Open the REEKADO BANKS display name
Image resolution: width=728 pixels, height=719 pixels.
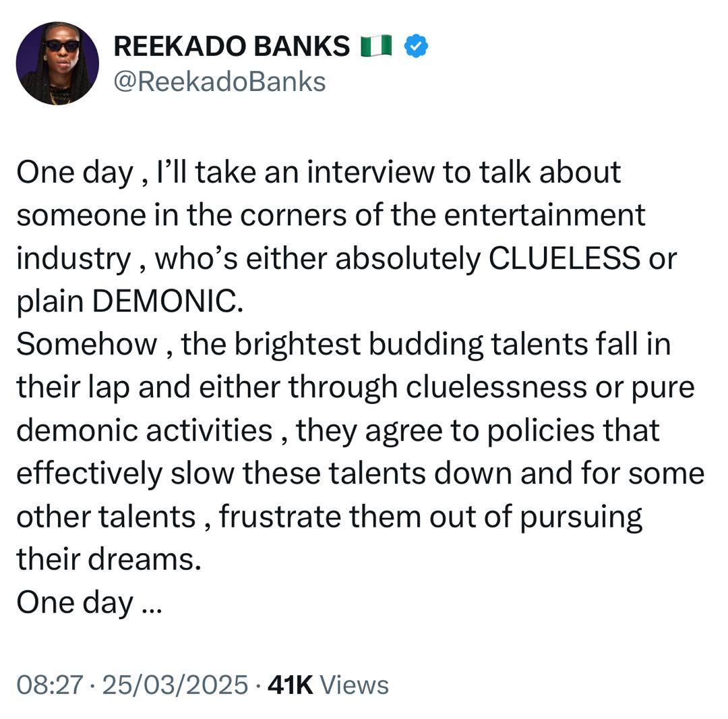pos(232,47)
